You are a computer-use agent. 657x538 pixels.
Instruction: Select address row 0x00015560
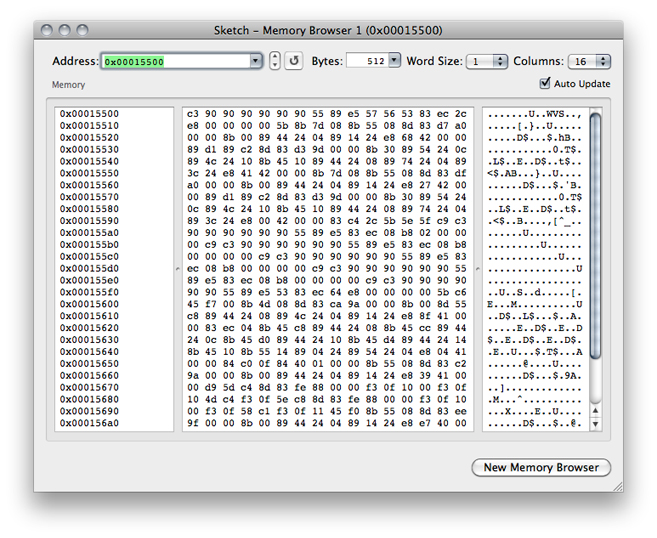[x=89, y=185]
